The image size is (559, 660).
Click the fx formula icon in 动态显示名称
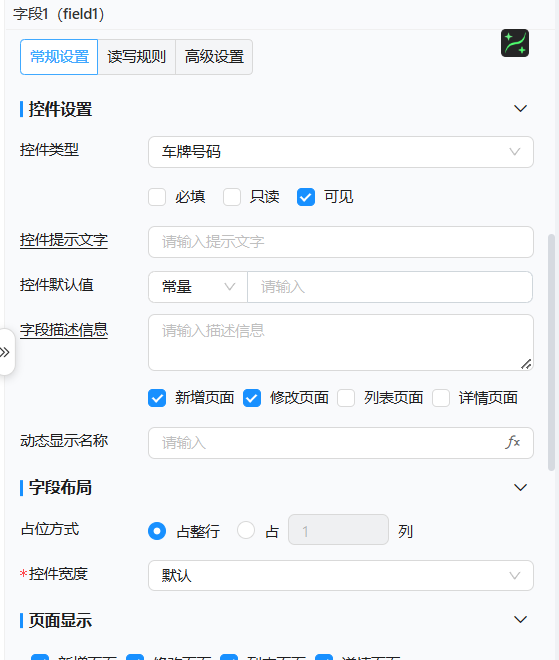[513, 442]
